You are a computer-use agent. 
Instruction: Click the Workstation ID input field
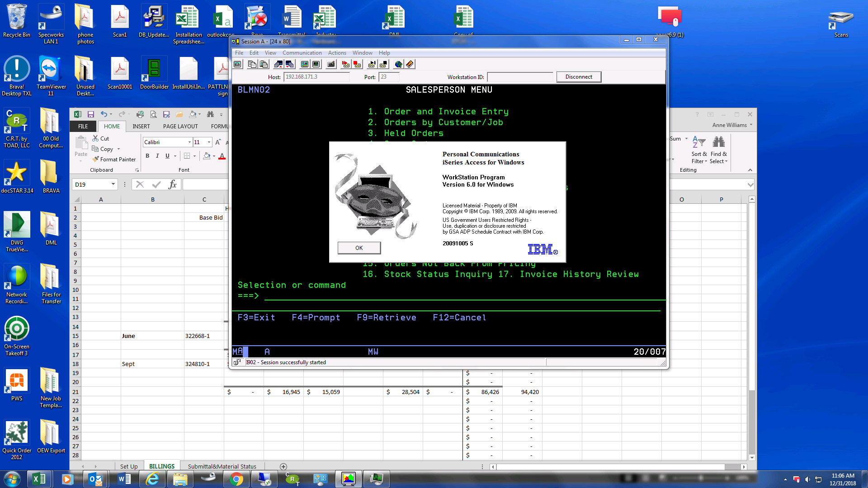pos(520,77)
